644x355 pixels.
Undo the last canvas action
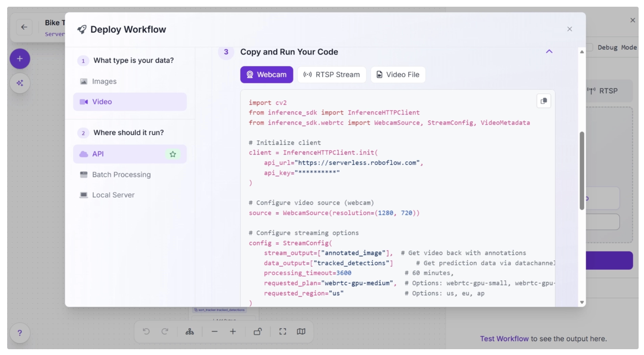pos(146,332)
